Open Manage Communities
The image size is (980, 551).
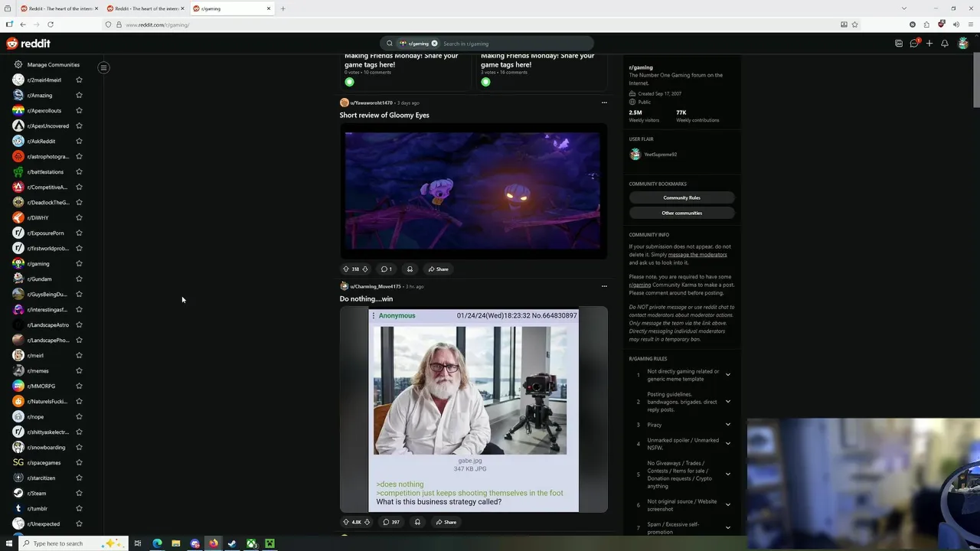coord(47,65)
